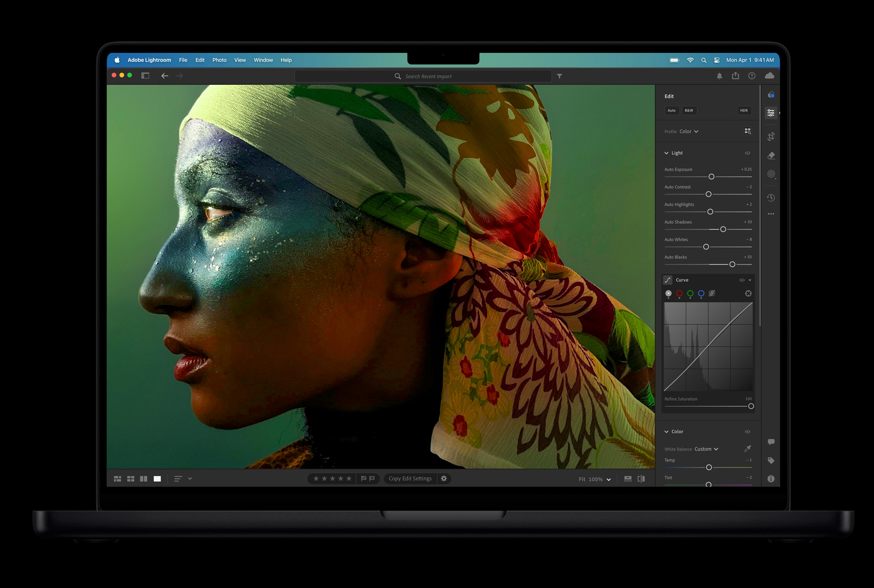Open Versions history panel

coord(771,198)
